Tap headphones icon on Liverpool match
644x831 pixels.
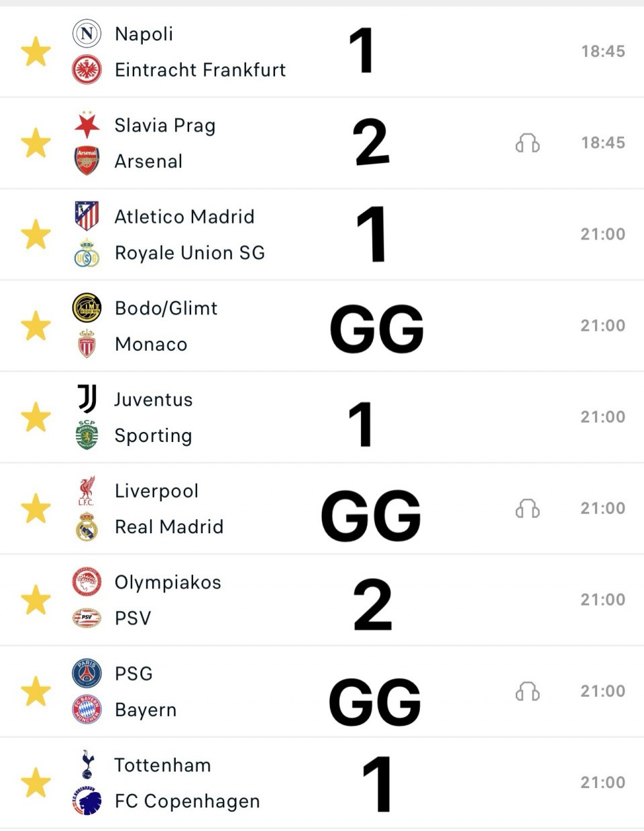(527, 509)
